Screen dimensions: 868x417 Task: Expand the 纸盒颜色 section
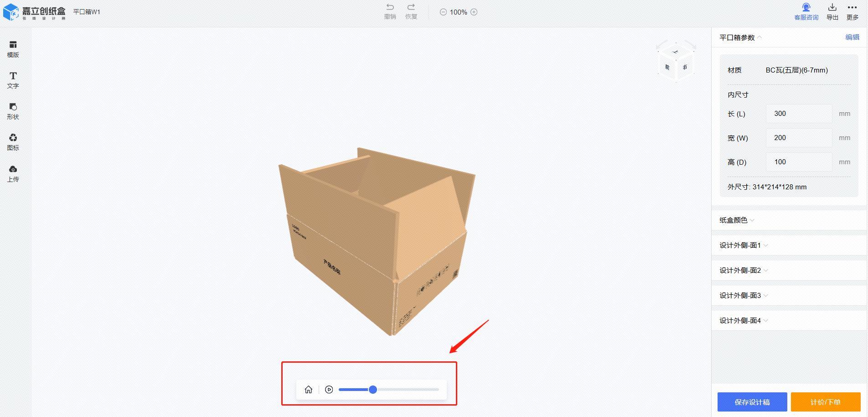pos(737,220)
